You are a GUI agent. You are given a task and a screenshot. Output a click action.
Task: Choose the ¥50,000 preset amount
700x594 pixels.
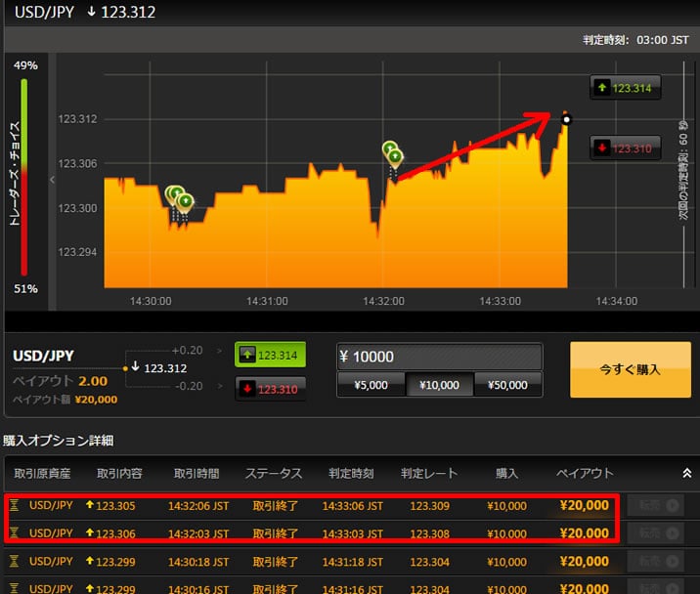pos(508,385)
